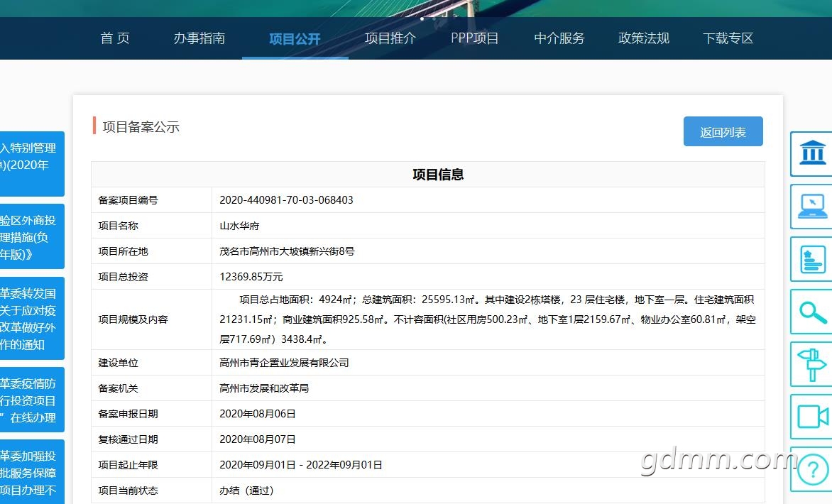Click builder 高州市青企置业发展有限公司

pyautogui.click(x=285, y=363)
